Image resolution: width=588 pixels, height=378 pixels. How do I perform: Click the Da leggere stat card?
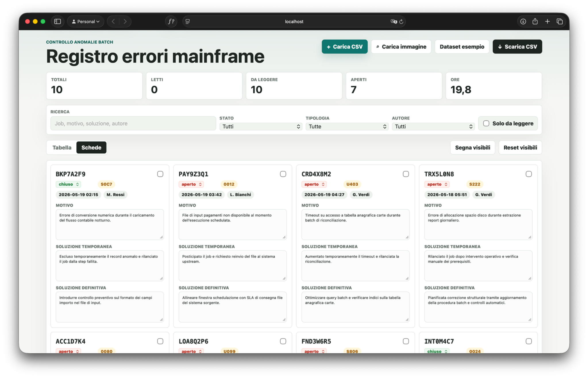(x=294, y=86)
